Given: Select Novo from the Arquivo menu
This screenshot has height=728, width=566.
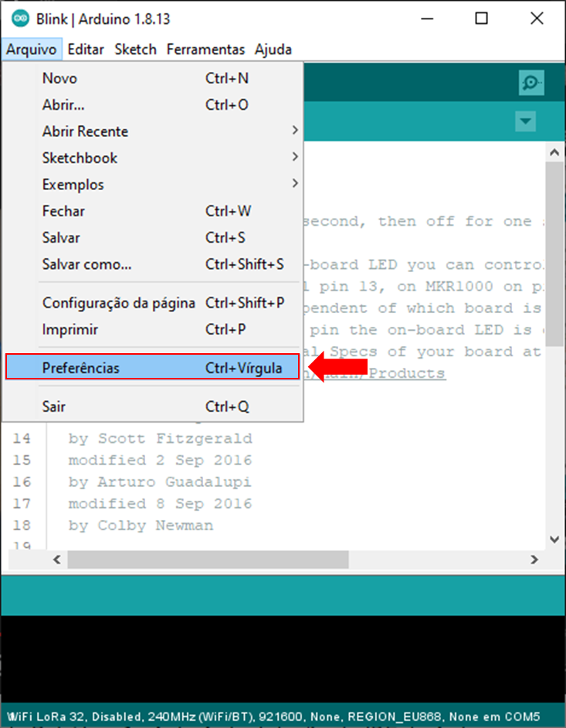Looking at the screenshot, I should (152, 78).
